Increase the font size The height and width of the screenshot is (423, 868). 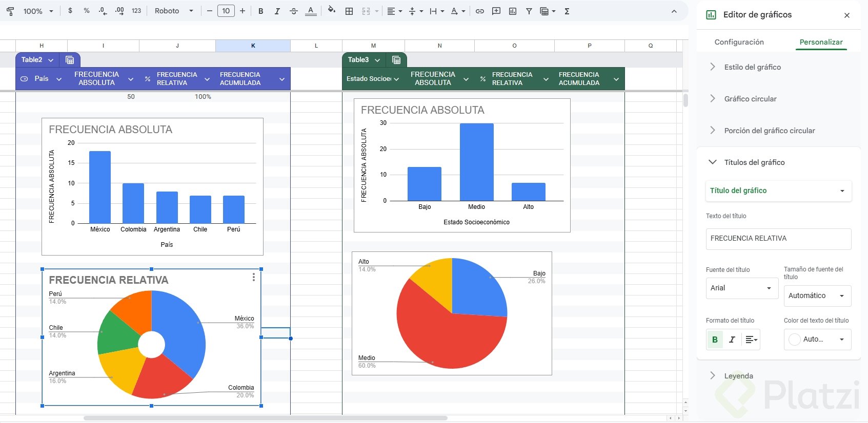tap(243, 11)
